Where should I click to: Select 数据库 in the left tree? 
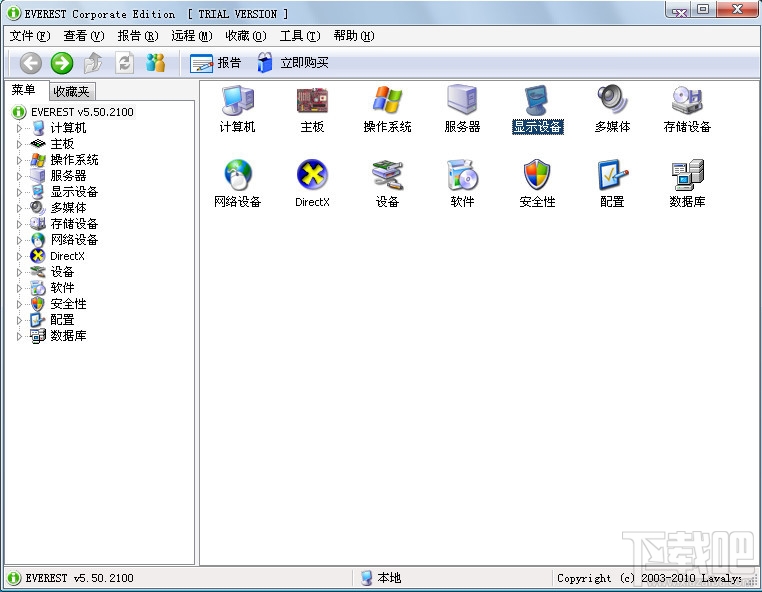coord(69,336)
